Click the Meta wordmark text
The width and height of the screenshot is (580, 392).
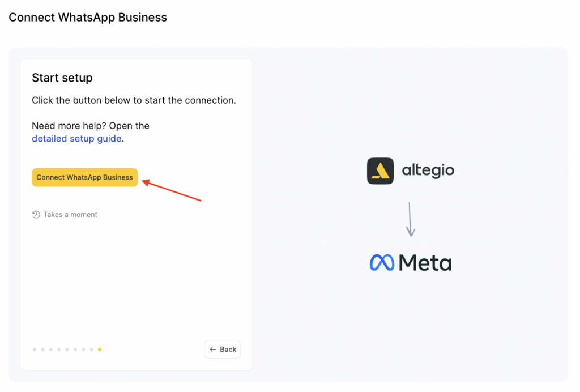coord(425,263)
